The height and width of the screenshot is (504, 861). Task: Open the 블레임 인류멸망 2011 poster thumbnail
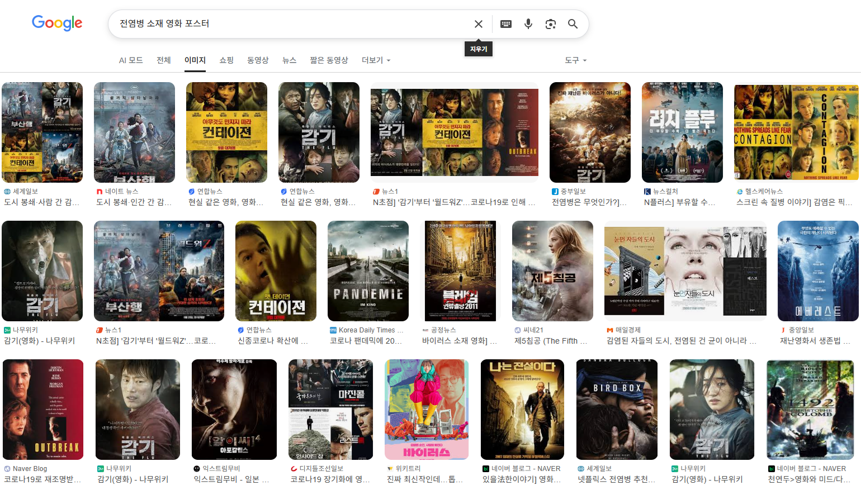coord(460,271)
